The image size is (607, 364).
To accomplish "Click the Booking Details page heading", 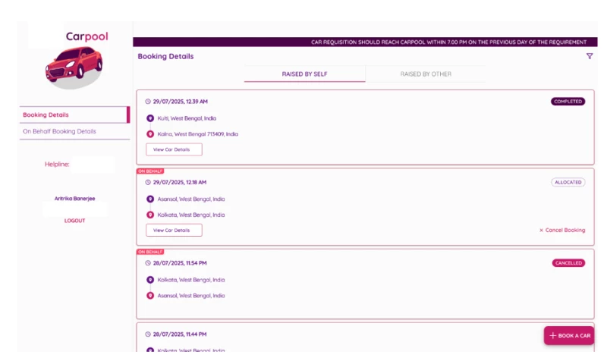I will (165, 56).
